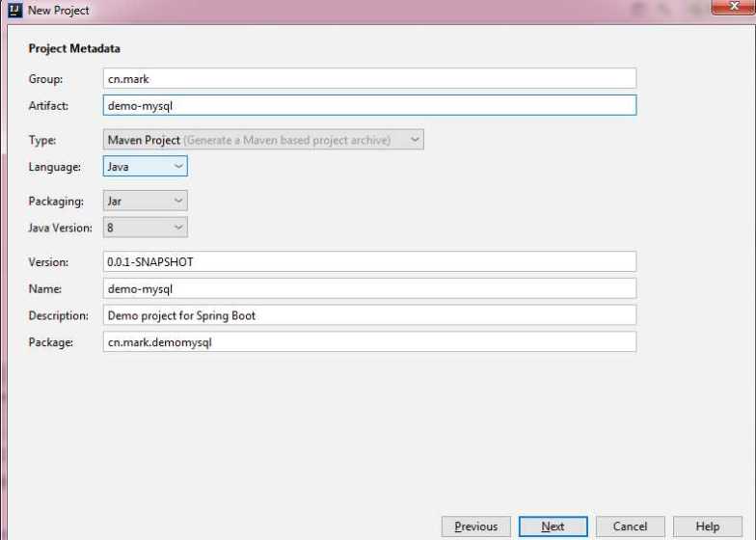Image resolution: width=756 pixels, height=540 pixels.
Task: Click the Package field cn.mark.demomysql
Action: pyautogui.click(x=369, y=342)
